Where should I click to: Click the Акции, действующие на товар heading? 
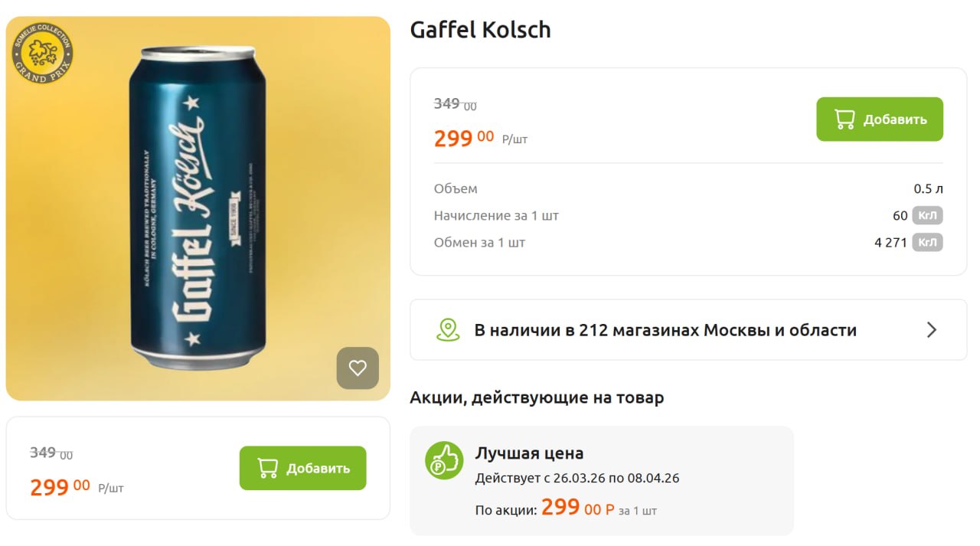pos(537,397)
